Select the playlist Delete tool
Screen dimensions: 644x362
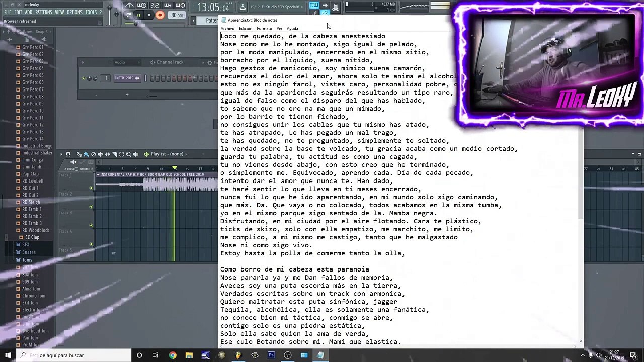(x=93, y=154)
